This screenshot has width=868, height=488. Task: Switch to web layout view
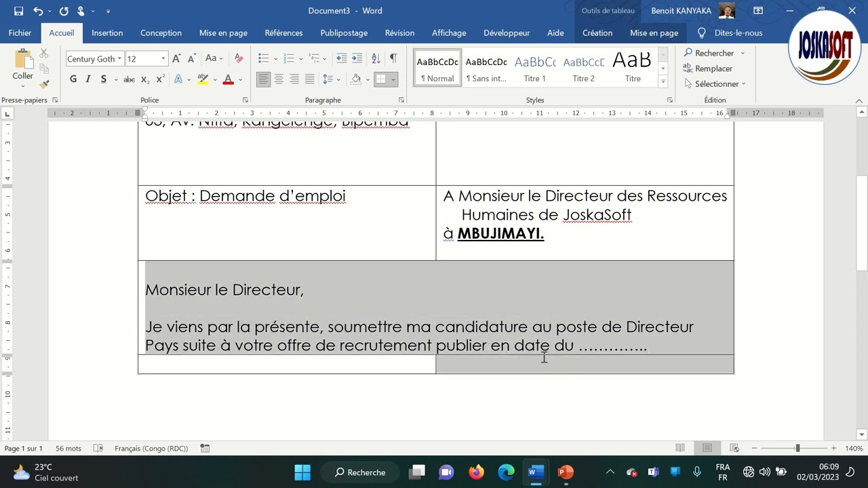click(x=734, y=448)
